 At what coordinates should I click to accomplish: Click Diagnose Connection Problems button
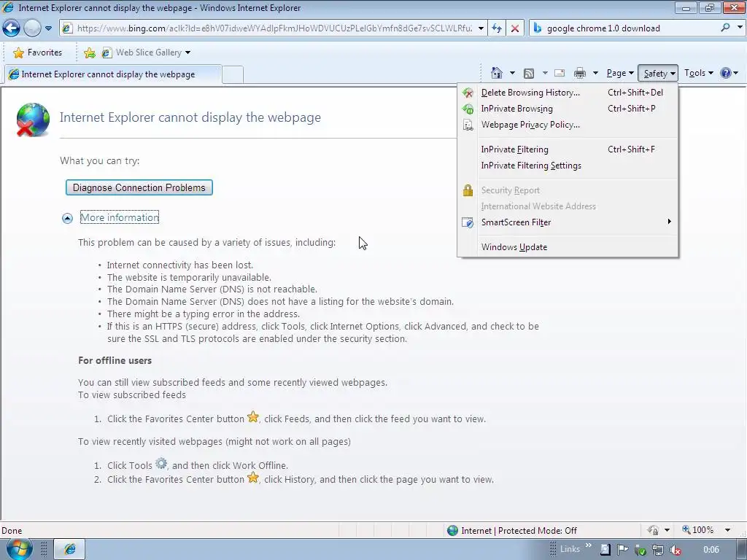(139, 187)
